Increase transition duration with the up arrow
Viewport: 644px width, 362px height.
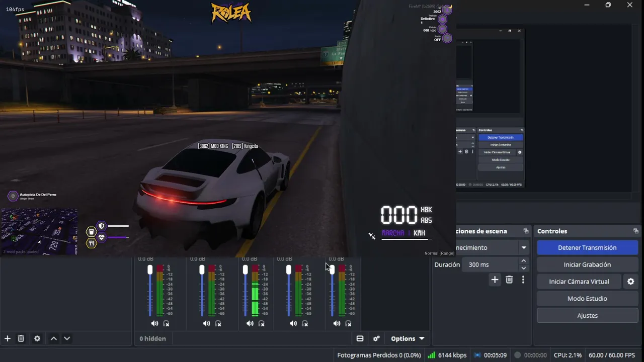click(524, 261)
